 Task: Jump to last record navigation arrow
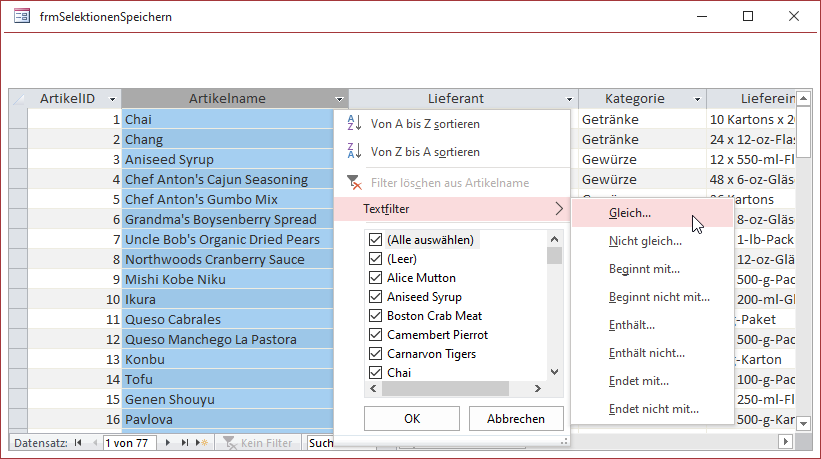184,442
